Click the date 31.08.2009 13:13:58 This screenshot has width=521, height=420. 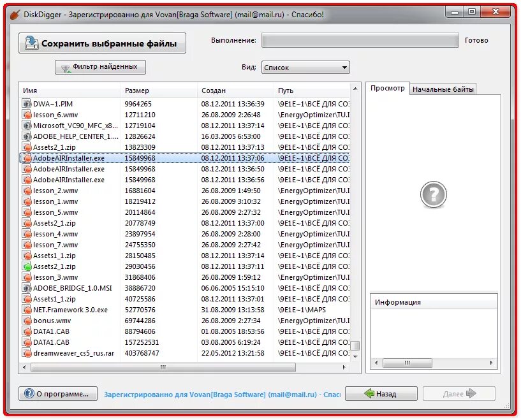(233, 310)
